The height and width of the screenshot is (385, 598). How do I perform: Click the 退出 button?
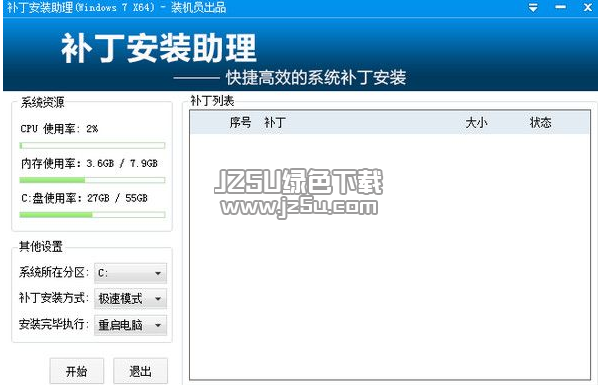tap(140, 371)
